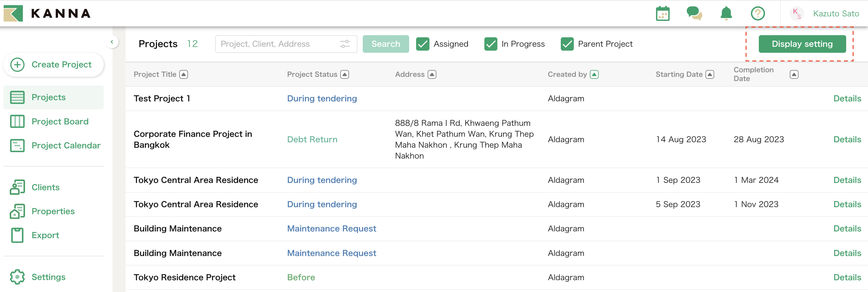Open Clients from the sidebar
The width and height of the screenshot is (868, 292).
(45, 187)
